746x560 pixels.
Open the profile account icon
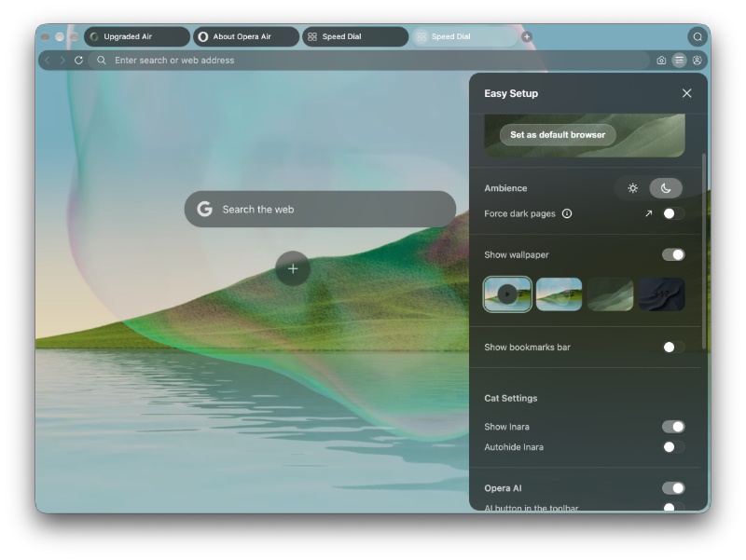[697, 61]
